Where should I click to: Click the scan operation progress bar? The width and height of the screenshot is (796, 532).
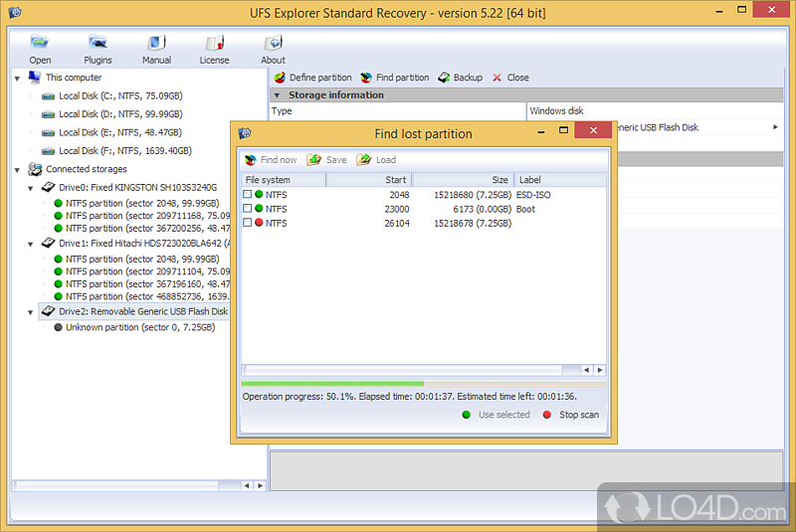pos(424,384)
